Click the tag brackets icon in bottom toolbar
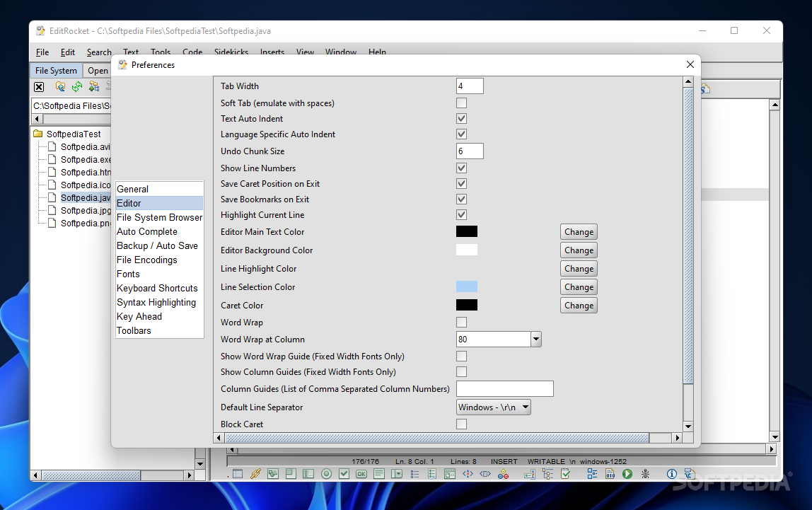Image resolution: width=812 pixels, height=510 pixels. (485, 473)
